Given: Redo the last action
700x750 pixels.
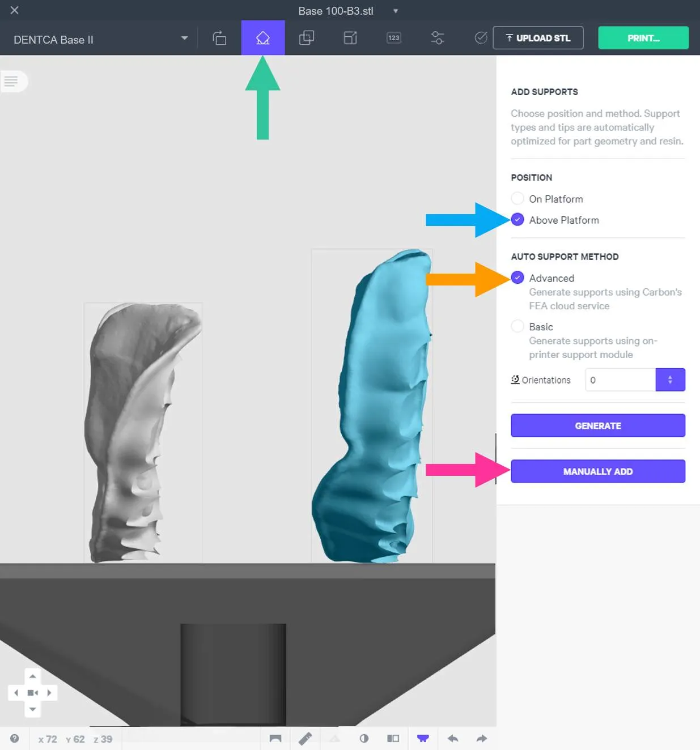Looking at the screenshot, I should coord(482,739).
